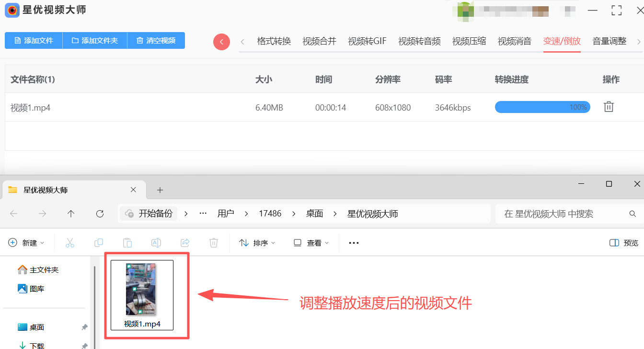Viewport: 644px width, 349px height.
Task: Click the 视频1.mp4 file name in the list
Action: point(30,108)
